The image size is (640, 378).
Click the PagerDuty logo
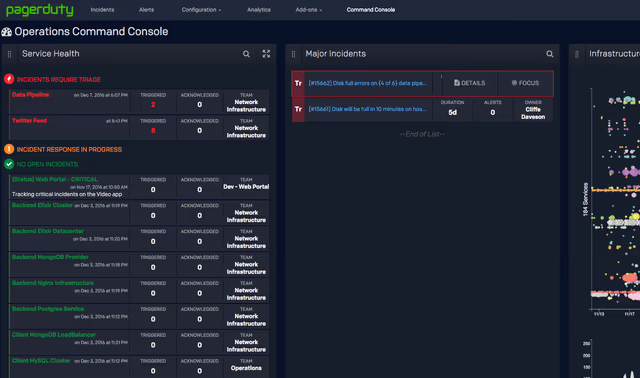pos(40,10)
